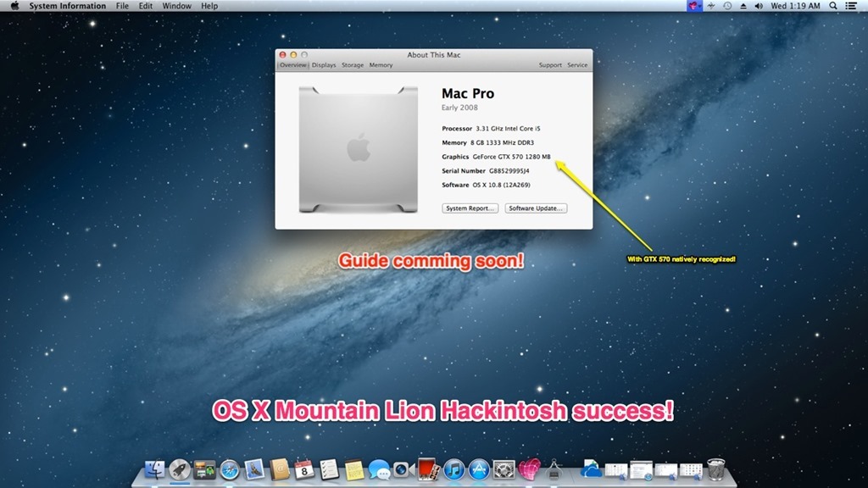Open blue cloud icon in dock

click(591, 469)
